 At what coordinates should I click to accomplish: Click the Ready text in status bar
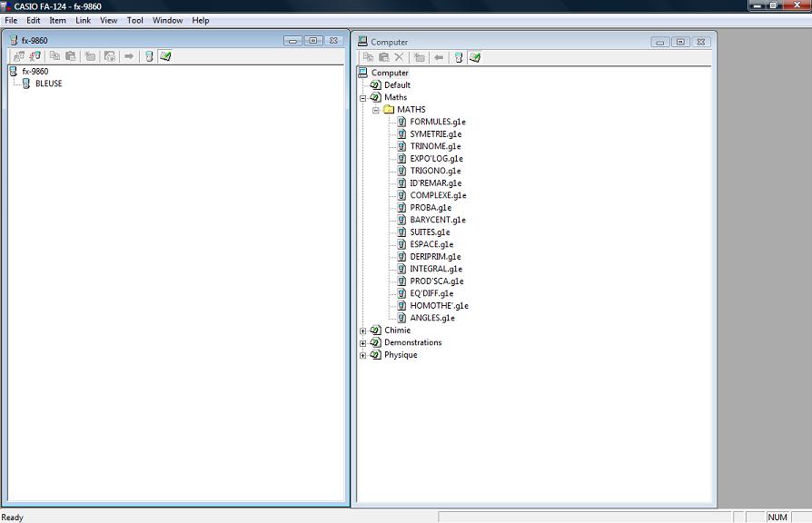[12, 518]
